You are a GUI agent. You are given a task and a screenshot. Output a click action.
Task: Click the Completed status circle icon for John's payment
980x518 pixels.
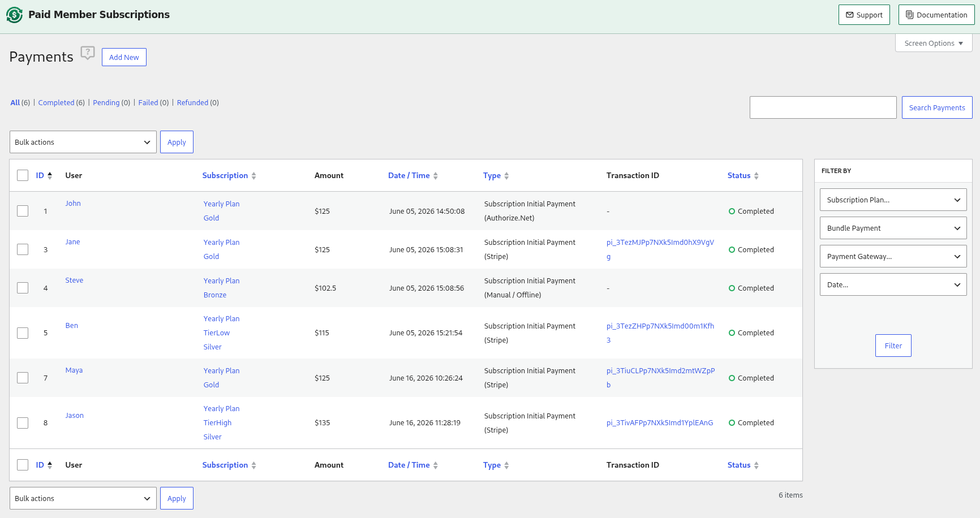[732, 211]
